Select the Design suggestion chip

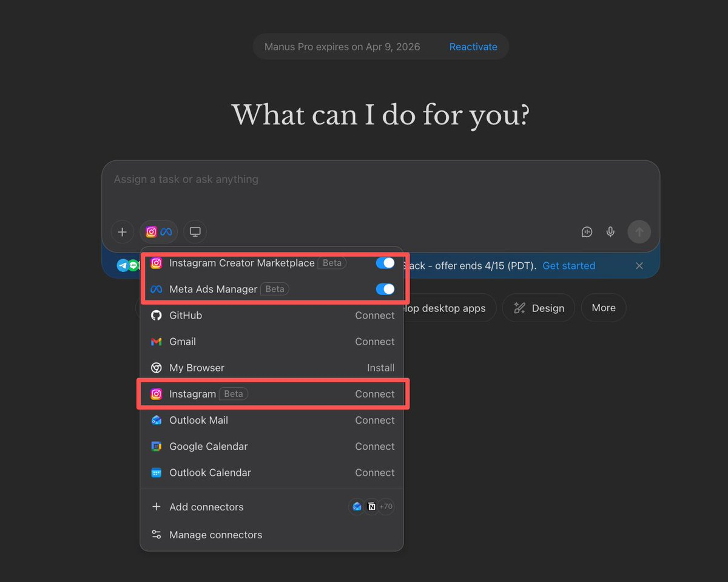point(539,308)
